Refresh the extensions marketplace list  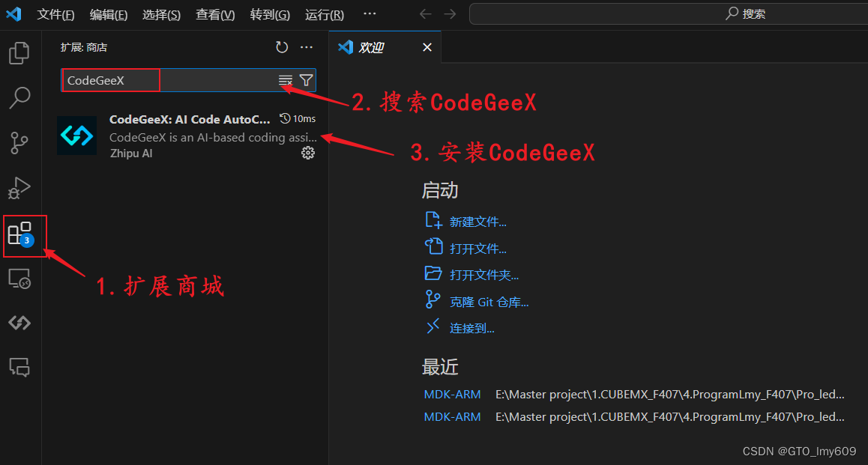(x=282, y=48)
